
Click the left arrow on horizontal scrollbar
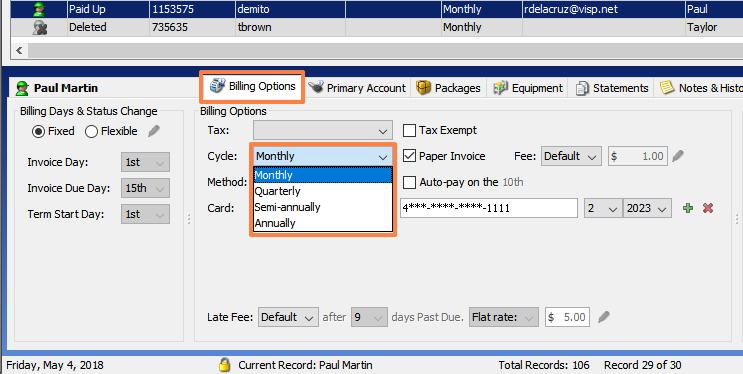coord(19,50)
